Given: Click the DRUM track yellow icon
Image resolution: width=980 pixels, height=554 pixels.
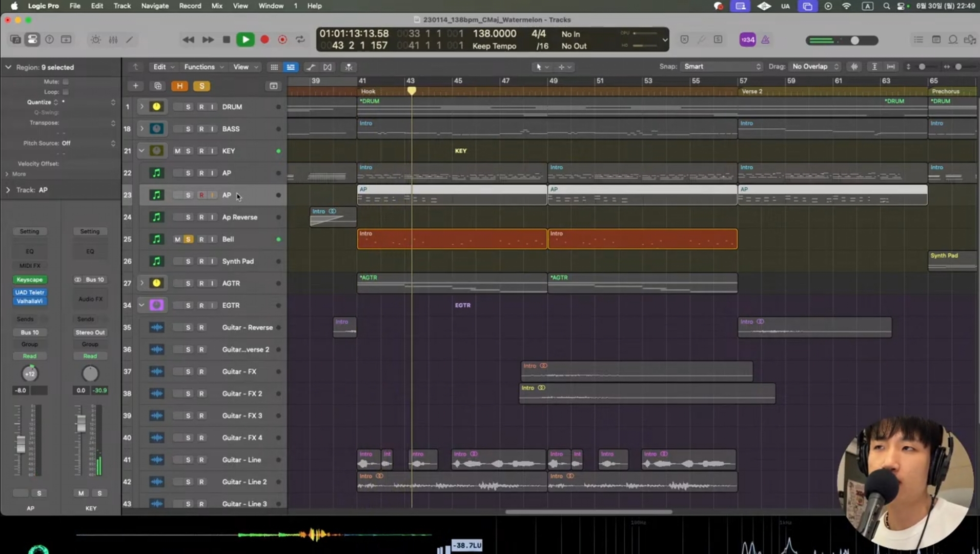Looking at the screenshot, I should tap(156, 107).
